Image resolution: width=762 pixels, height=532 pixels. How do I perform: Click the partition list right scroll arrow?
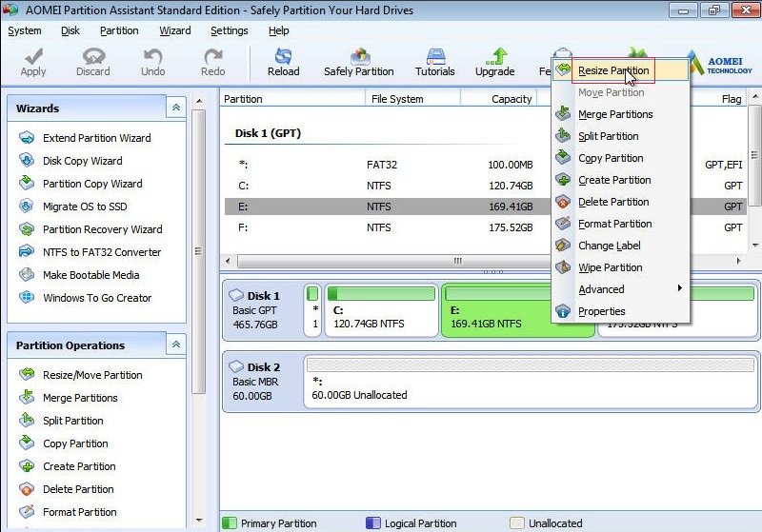739,261
